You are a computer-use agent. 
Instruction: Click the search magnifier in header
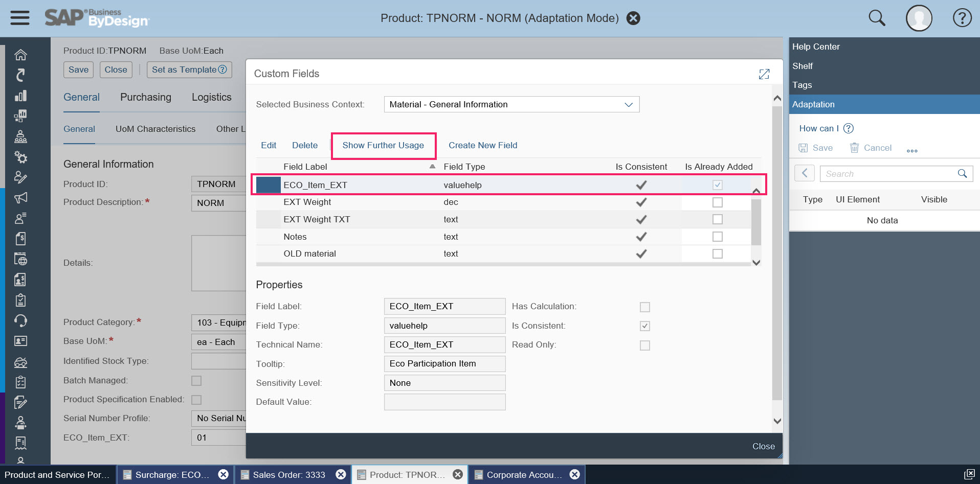(x=877, y=18)
